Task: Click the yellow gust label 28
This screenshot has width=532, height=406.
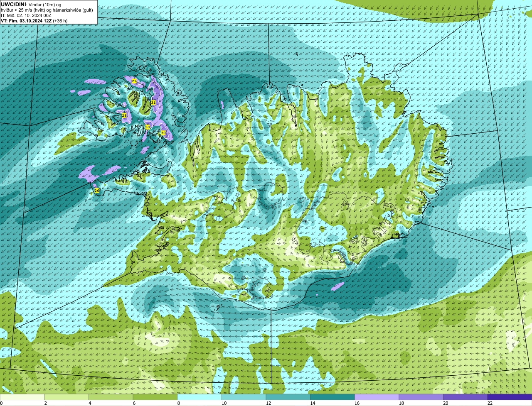Action: 124,115
